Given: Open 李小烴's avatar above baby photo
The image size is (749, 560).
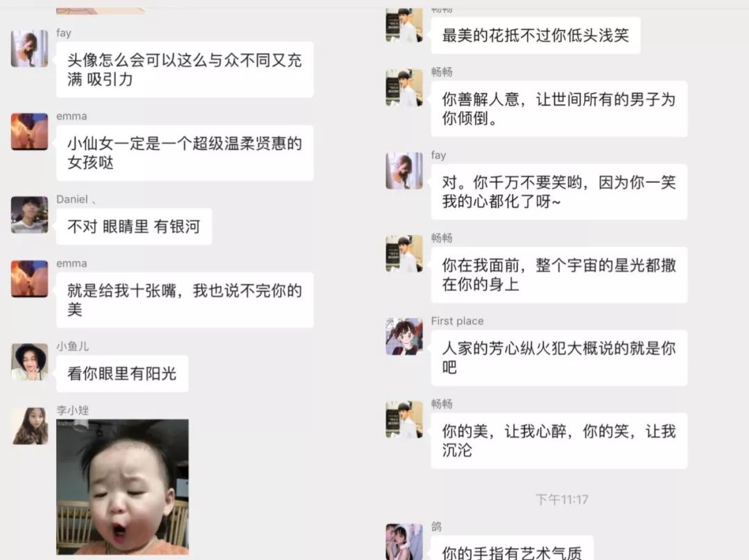Looking at the screenshot, I should [x=30, y=426].
